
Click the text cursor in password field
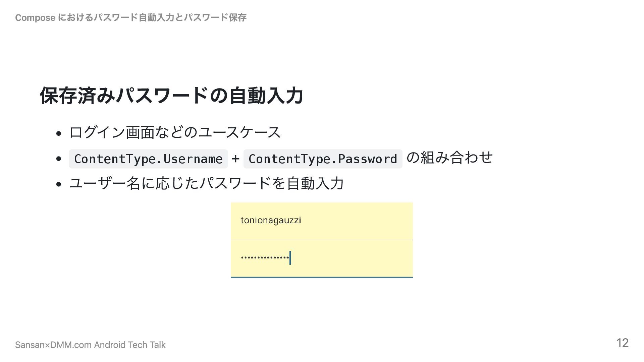point(290,258)
